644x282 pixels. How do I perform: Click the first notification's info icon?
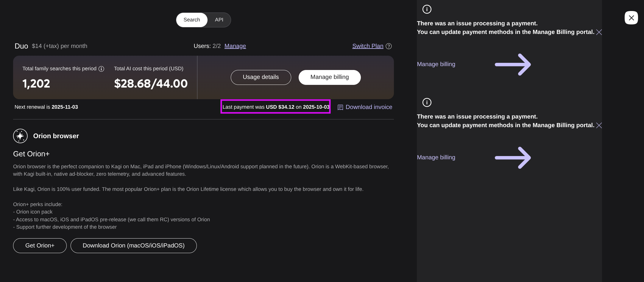click(427, 9)
